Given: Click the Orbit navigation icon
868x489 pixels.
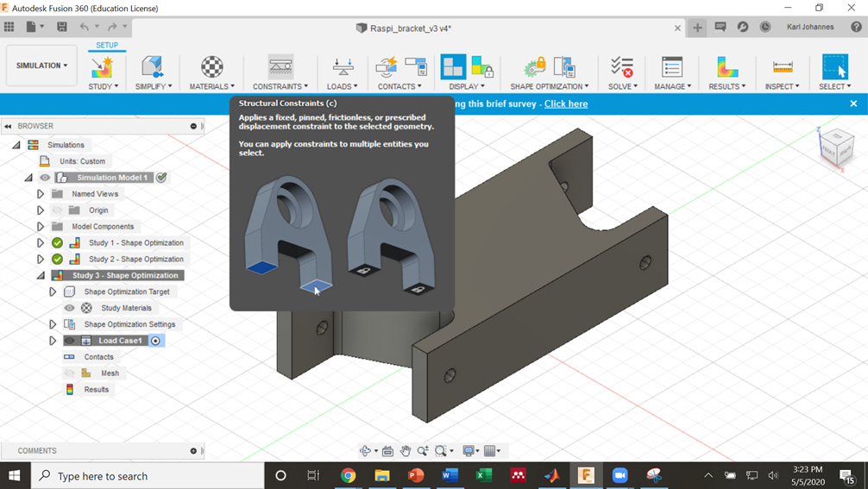Looking at the screenshot, I should coord(365,451).
